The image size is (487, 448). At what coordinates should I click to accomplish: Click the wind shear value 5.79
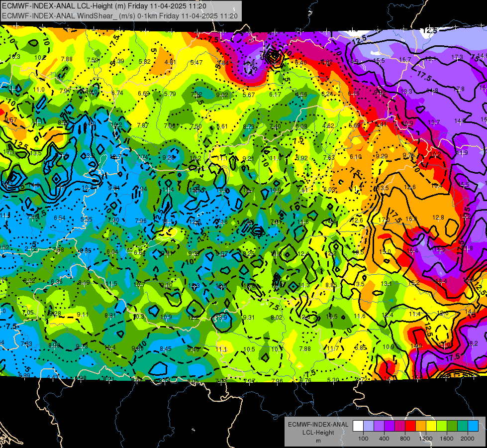point(170,94)
